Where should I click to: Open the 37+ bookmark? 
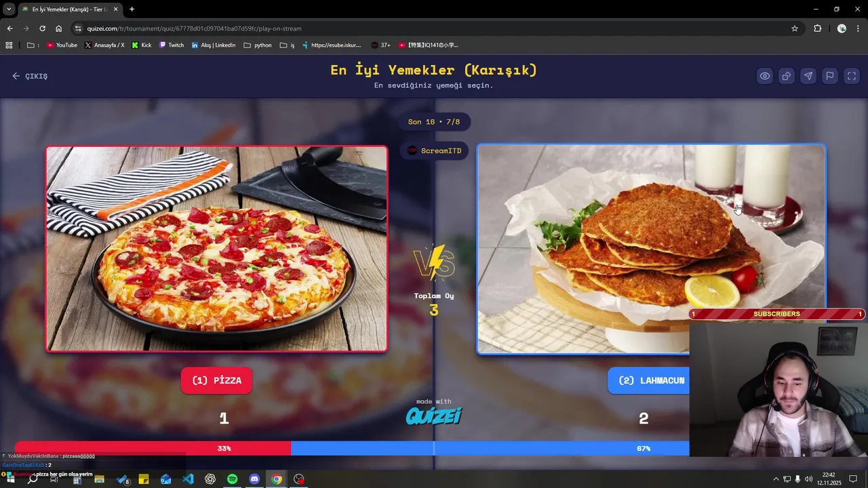(x=381, y=45)
